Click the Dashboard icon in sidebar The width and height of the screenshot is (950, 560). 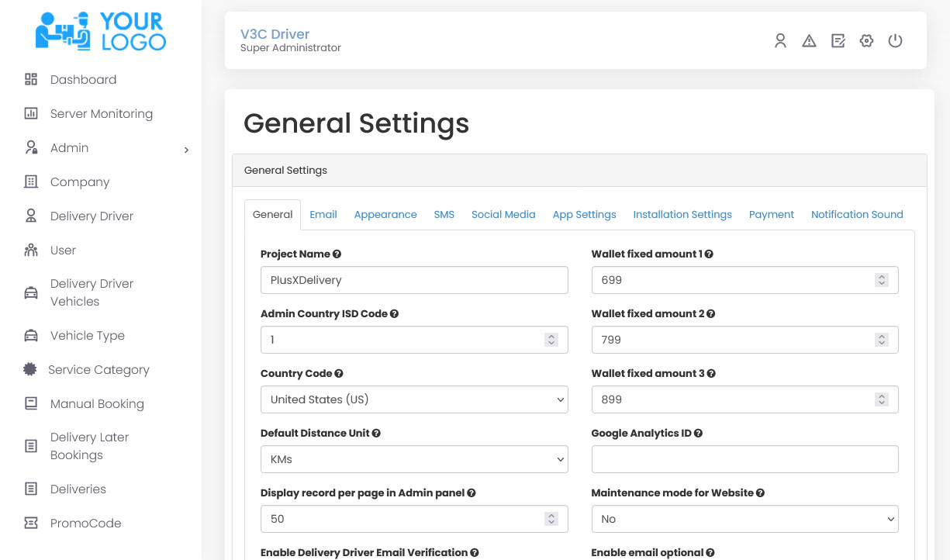pyautogui.click(x=31, y=79)
